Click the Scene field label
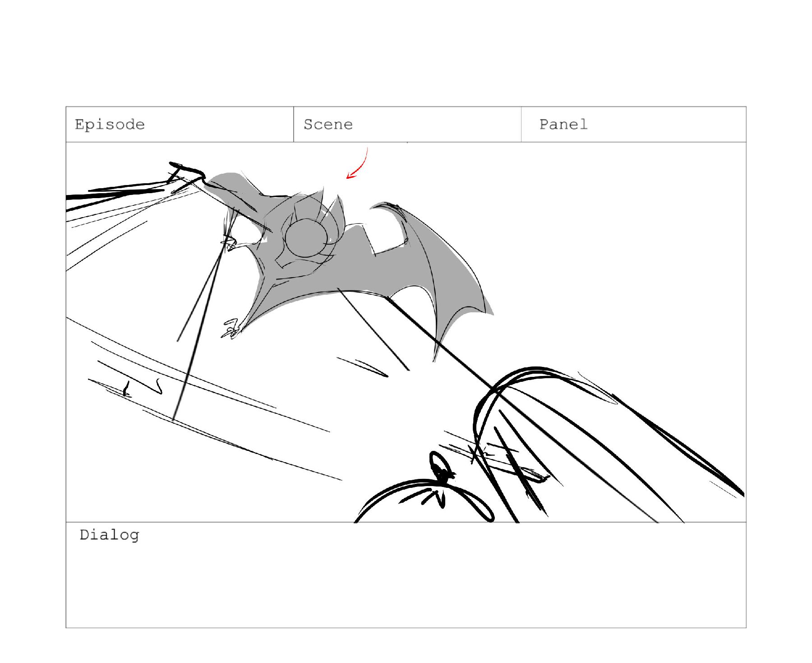Image resolution: width=812 pixels, height=663 pixels. [x=328, y=125]
